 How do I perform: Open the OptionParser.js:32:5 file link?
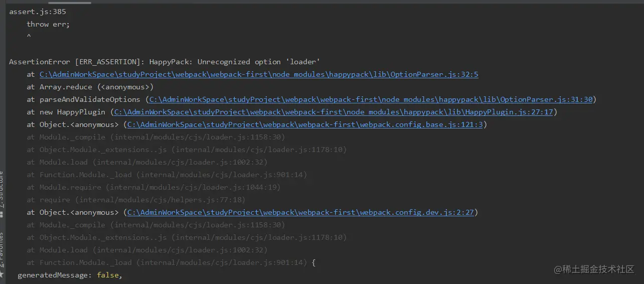259,74
